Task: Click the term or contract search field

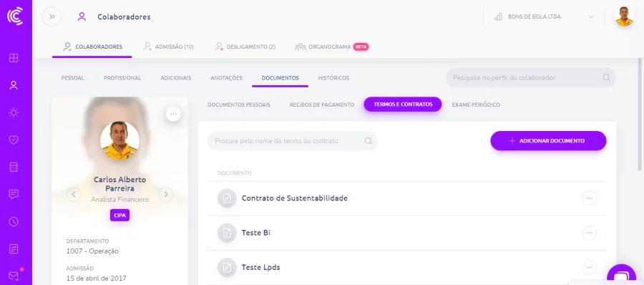Action: point(293,140)
